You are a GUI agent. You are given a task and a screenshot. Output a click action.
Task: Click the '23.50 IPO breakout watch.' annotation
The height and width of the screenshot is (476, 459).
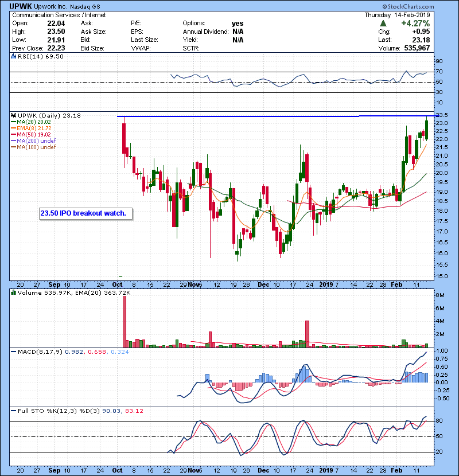pyautogui.click(x=85, y=213)
